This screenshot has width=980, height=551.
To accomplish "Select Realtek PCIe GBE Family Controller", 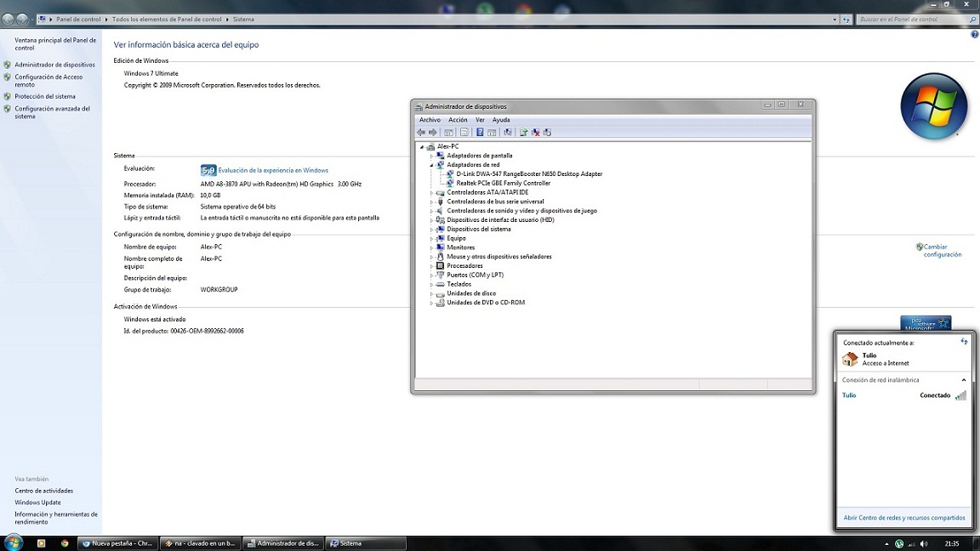I will 503,184.
